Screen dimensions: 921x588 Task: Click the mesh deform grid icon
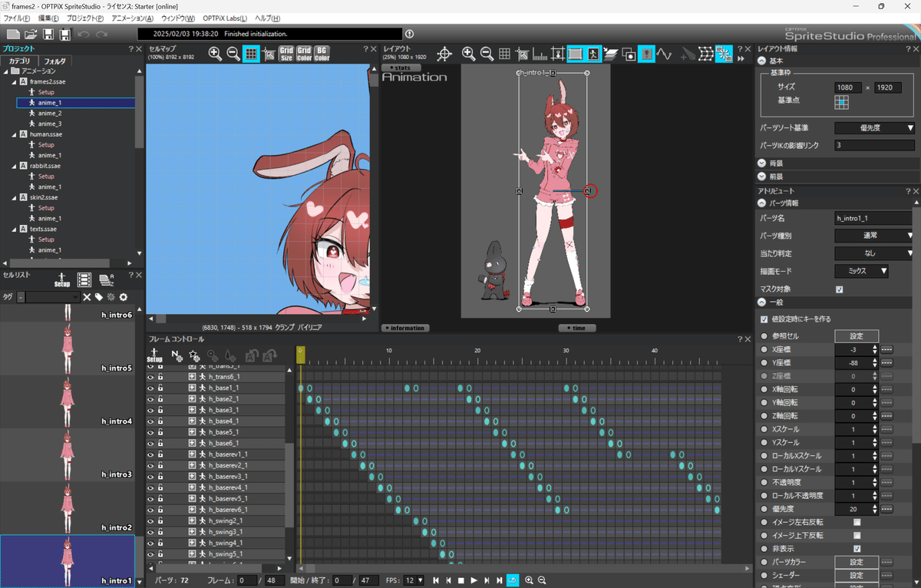706,54
